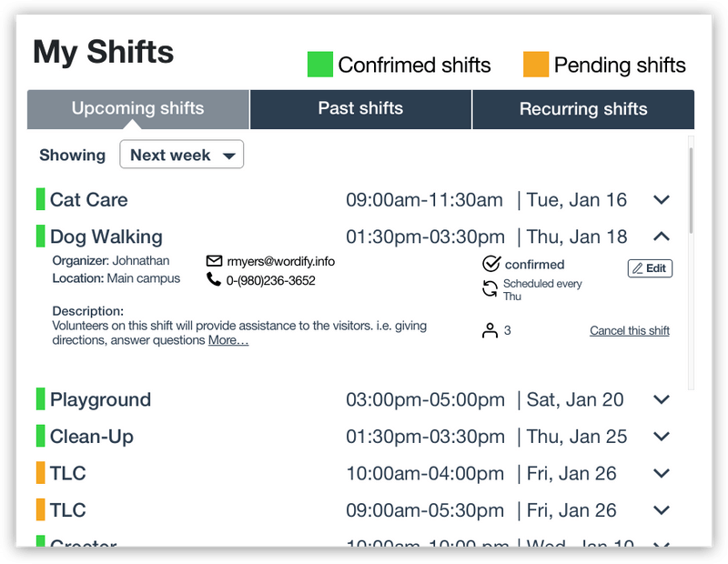
Task: Click the phone icon beside the number
Action: pos(214,279)
